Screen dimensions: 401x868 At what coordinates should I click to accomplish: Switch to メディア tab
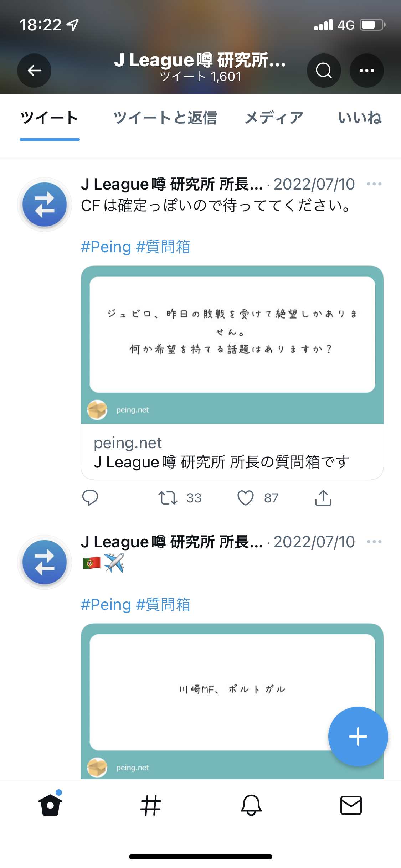[274, 118]
